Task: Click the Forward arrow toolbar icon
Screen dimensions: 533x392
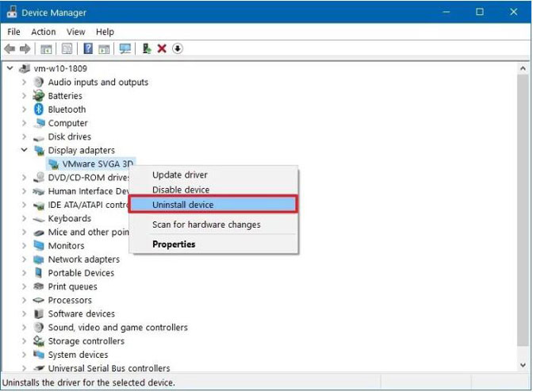Action: 25,49
